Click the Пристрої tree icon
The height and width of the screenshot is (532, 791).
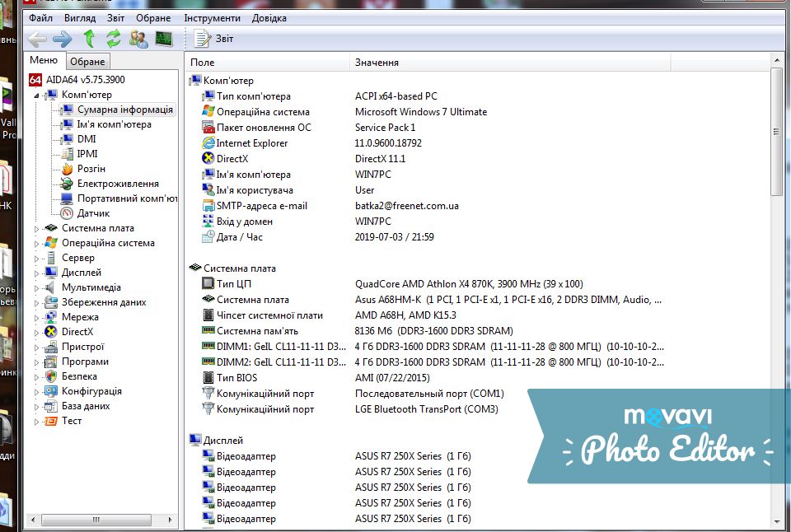(51, 347)
